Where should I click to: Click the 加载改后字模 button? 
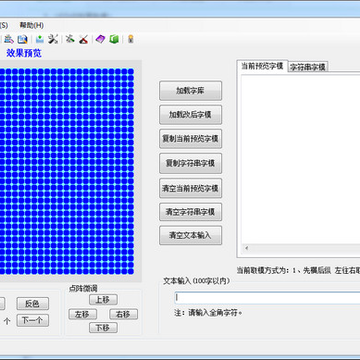pos(190,115)
